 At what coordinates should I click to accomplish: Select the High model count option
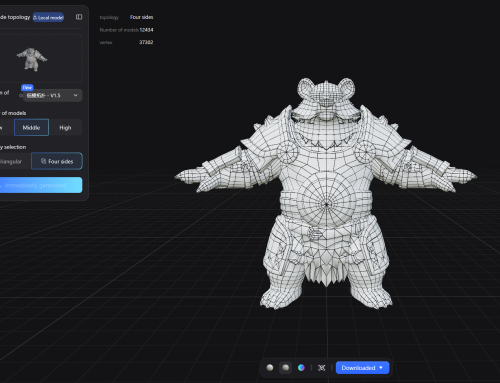click(x=65, y=127)
